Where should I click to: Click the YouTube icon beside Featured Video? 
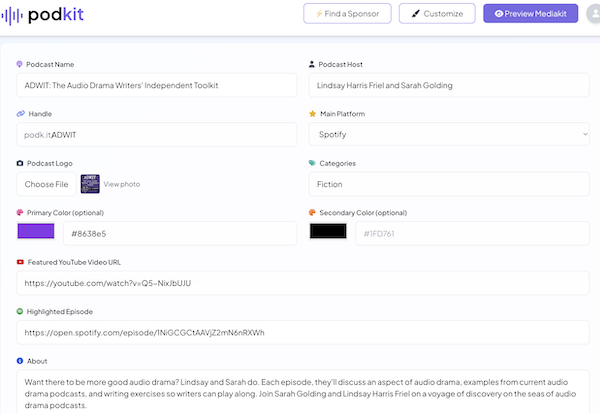pos(20,262)
